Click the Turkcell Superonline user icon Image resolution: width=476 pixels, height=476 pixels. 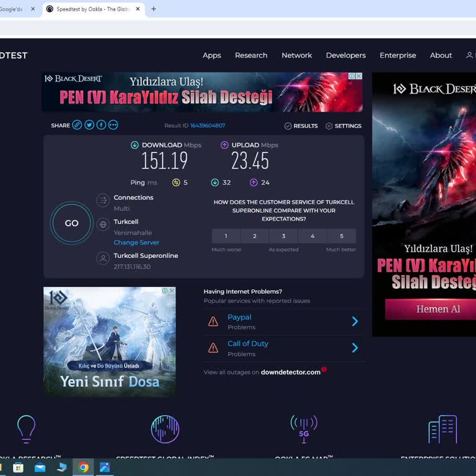[103, 258]
